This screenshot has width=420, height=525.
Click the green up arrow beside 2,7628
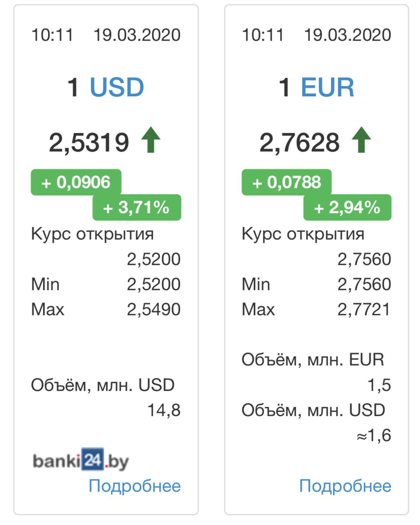pos(361,140)
